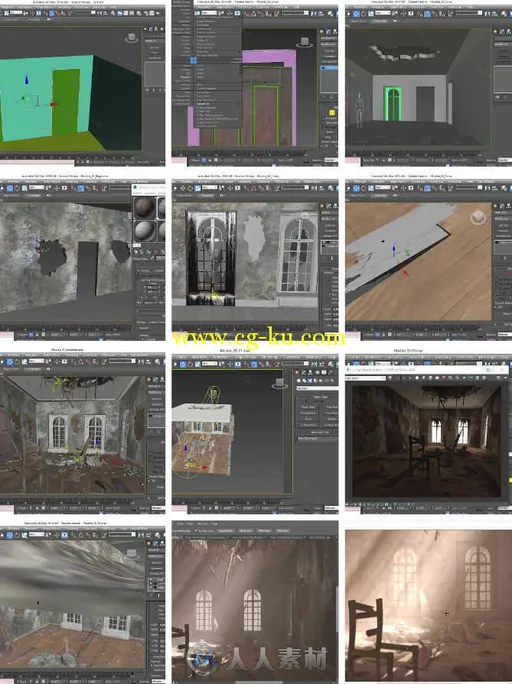Click the ViewCube in the teal box screenshot
The height and width of the screenshot is (684, 512).
(132, 38)
